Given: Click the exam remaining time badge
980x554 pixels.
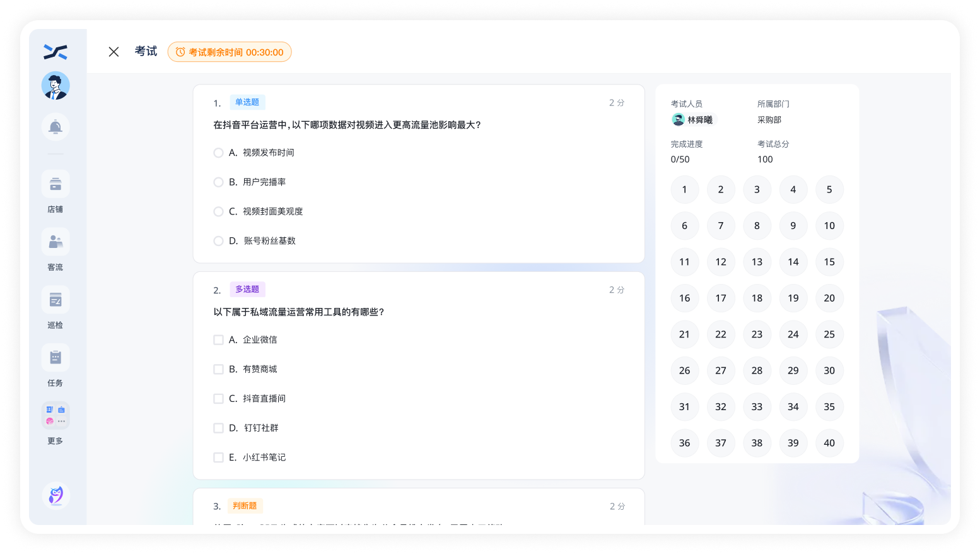Looking at the screenshot, I should pos(230,52).
